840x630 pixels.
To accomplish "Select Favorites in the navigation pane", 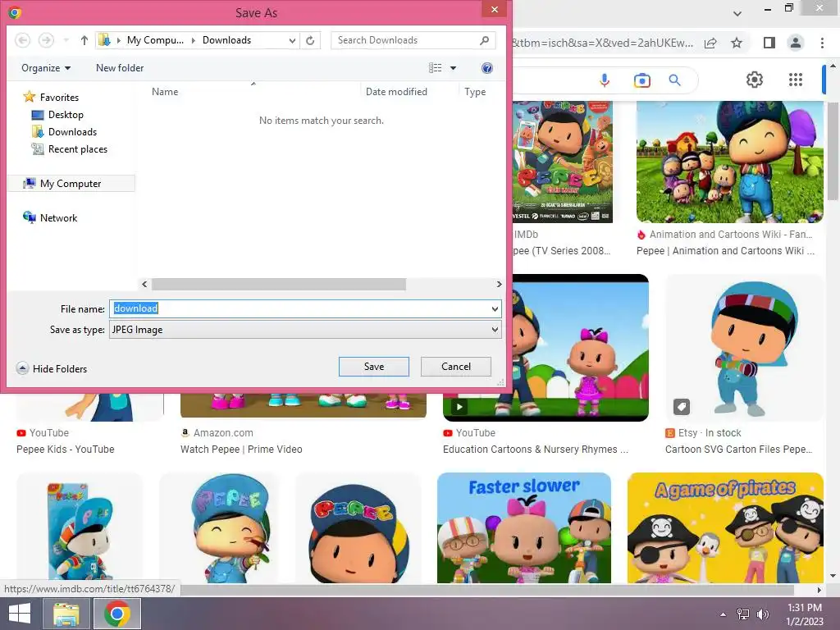I will point(52,98).
